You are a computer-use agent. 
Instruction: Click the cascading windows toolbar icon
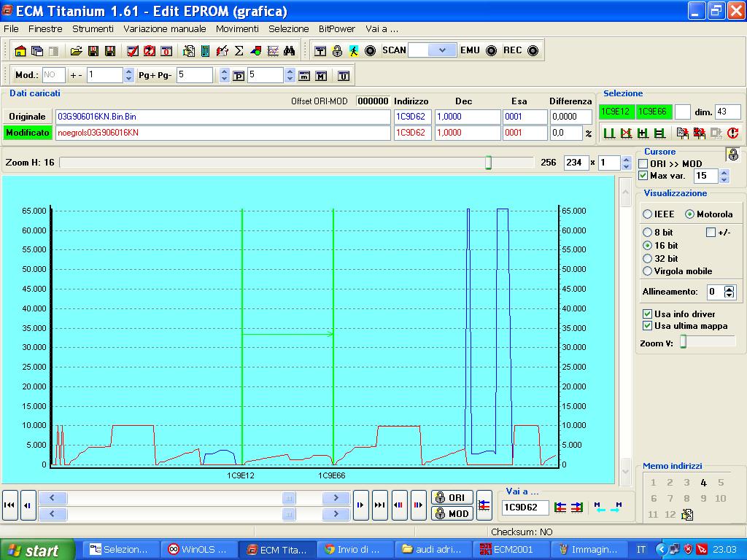pos(37,50)
